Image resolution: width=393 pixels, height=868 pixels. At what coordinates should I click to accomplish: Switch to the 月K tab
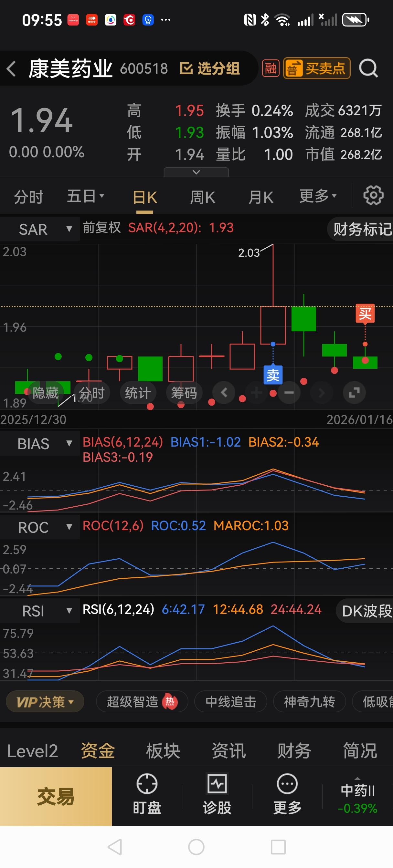pyautogui.click(x=261, y=197)
